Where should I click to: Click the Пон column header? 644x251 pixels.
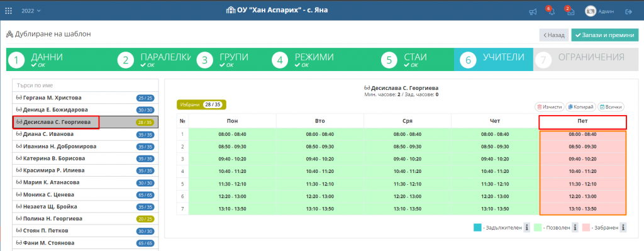pyautogui.click(x=232, y=121)
